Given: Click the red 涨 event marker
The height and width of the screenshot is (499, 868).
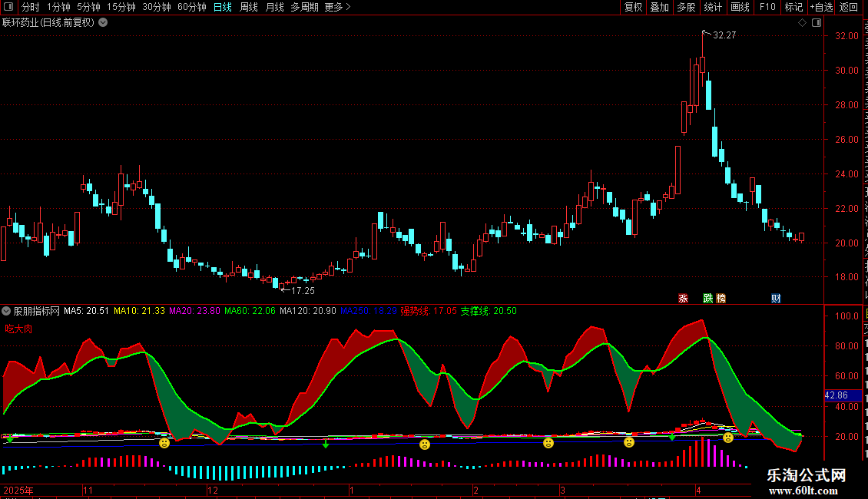Looking at the screenshot, I should click(x=683, y=298).
